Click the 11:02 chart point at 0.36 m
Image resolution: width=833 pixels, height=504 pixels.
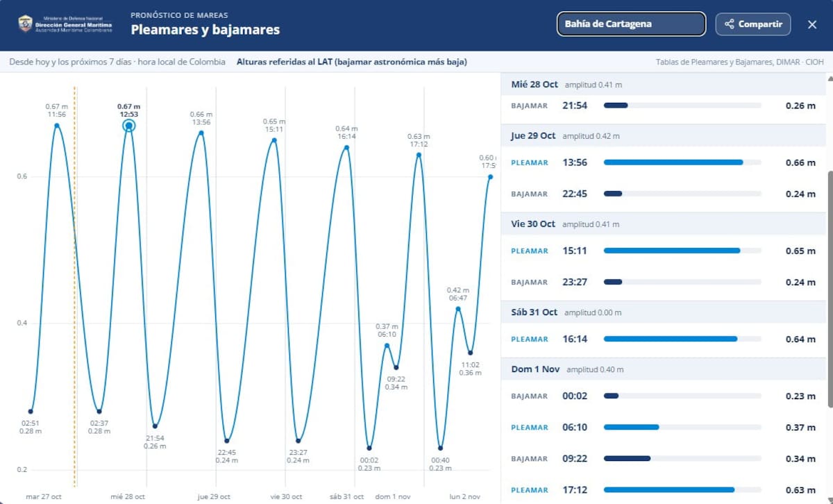(471, 353)
